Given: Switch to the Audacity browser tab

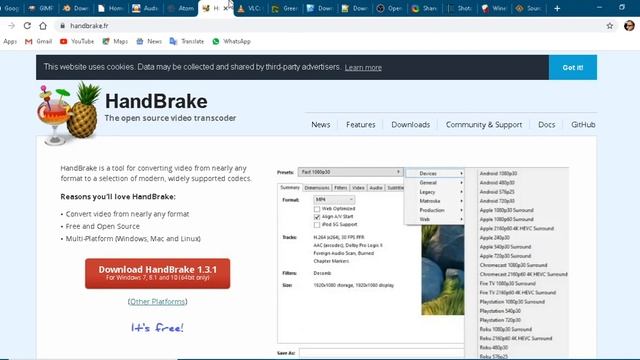Looking at the screenshot, I should pyautogui.click(x=146, y=8).
